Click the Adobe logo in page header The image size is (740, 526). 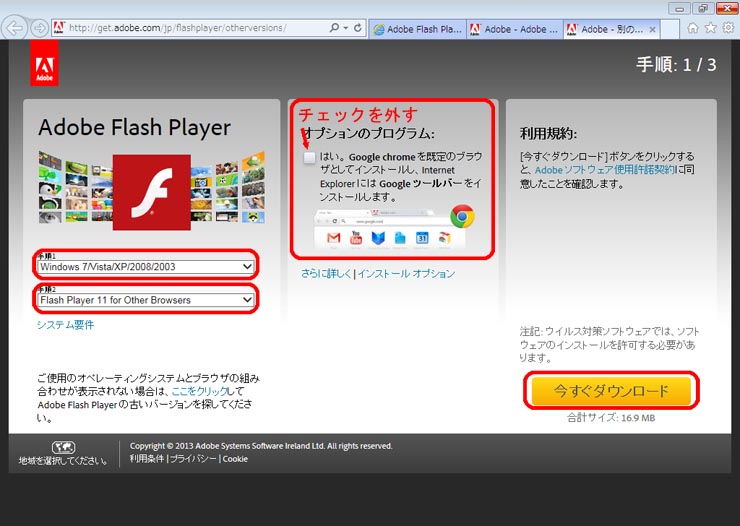click(44, 63)
